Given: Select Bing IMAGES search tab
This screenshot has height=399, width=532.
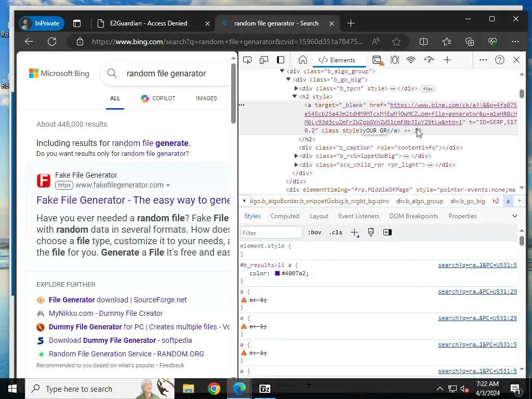Looking at the screenshot, I should point(206,98).
